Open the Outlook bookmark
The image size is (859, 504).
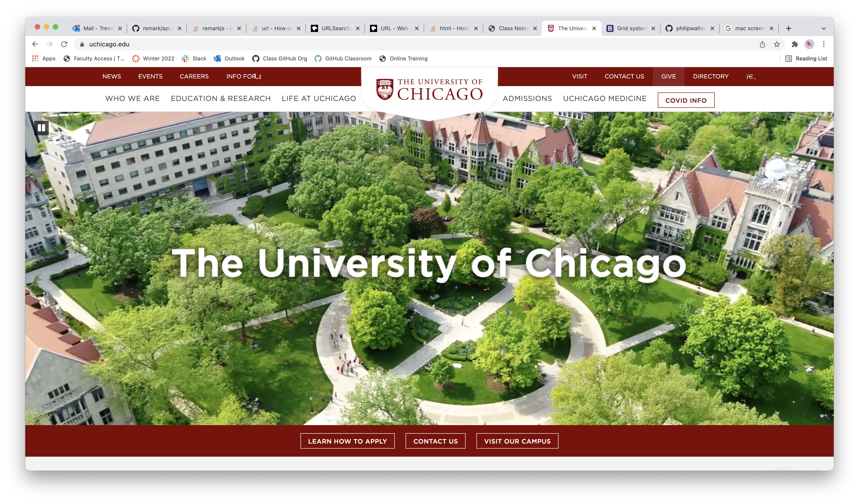click(x=229, y=58)
